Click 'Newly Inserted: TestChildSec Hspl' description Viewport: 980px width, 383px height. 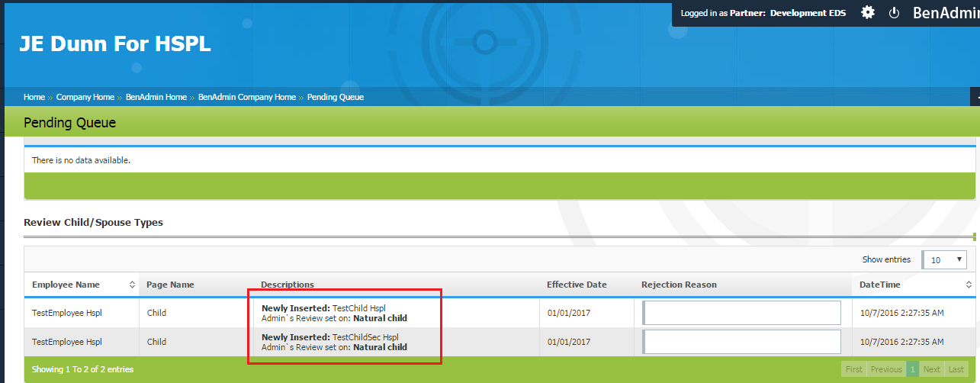point(330,337)
